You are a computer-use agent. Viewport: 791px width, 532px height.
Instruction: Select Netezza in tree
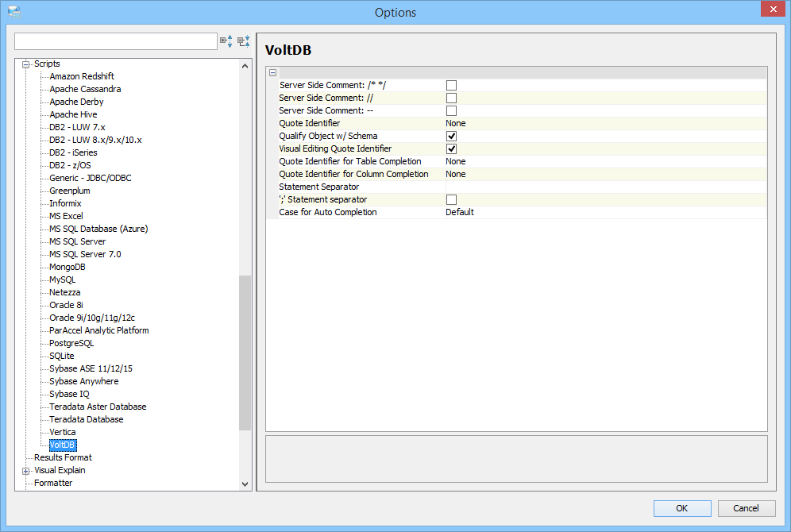pos(64,292)
